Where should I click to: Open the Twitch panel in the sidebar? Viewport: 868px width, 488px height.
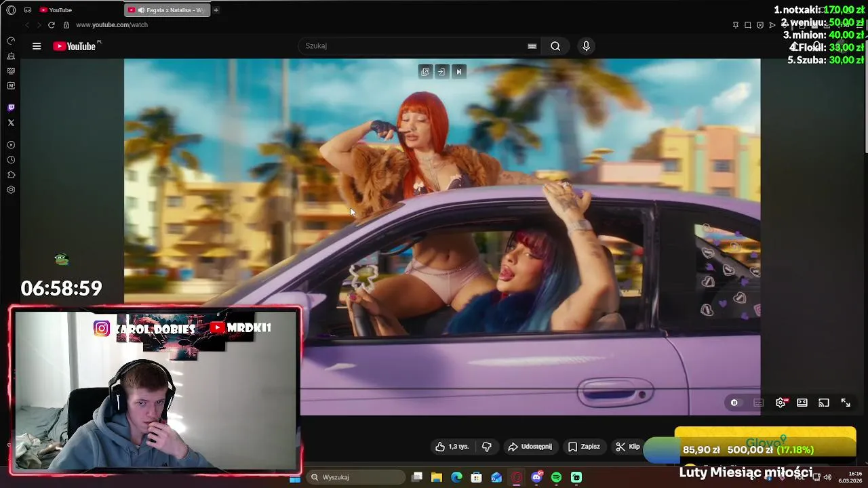pyautogui.click(x=11, y=108)
